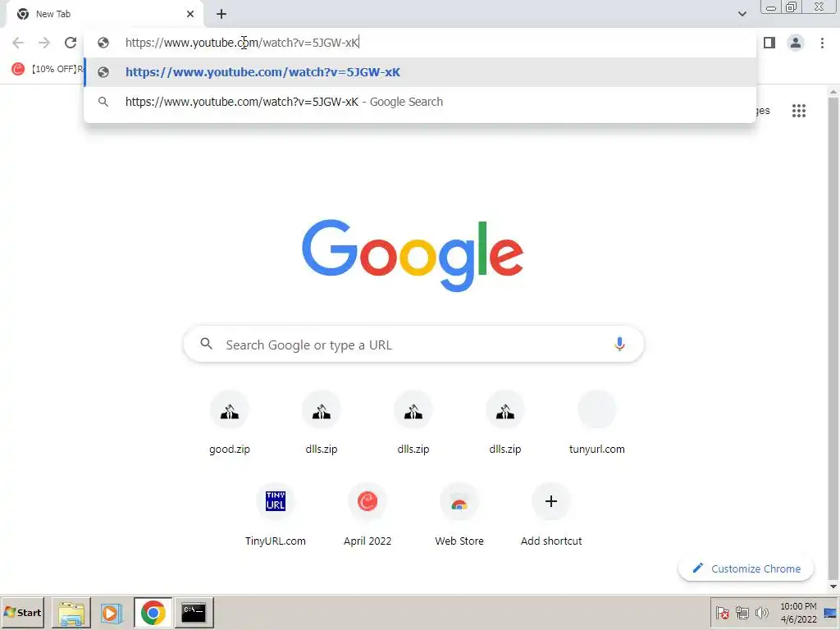The height and width of the screenshot is (630, 840).
Task: Open the profile avatar icon
Action: pyautogui.click(x=796, y=43)
